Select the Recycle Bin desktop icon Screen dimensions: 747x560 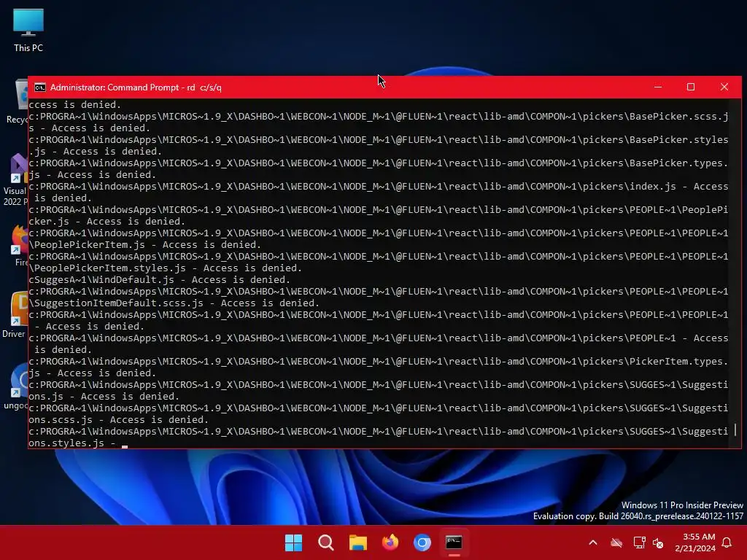pos(18,101)
